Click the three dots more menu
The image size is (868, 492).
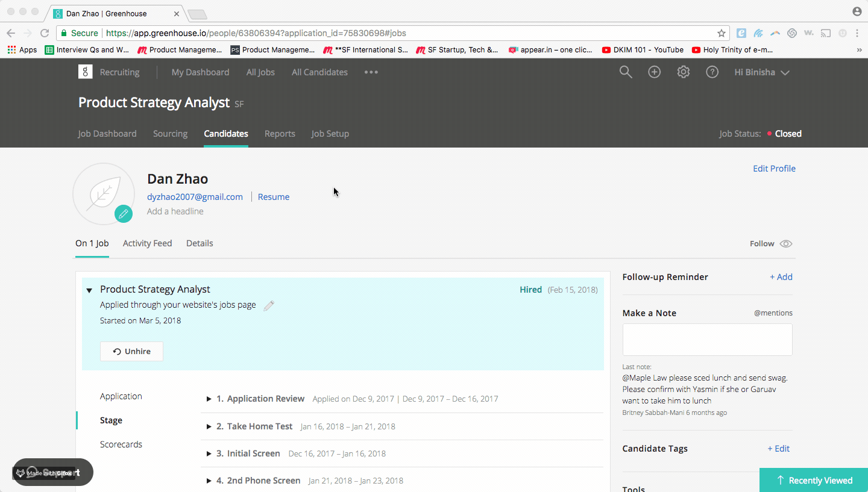click(x=371, y=72)
